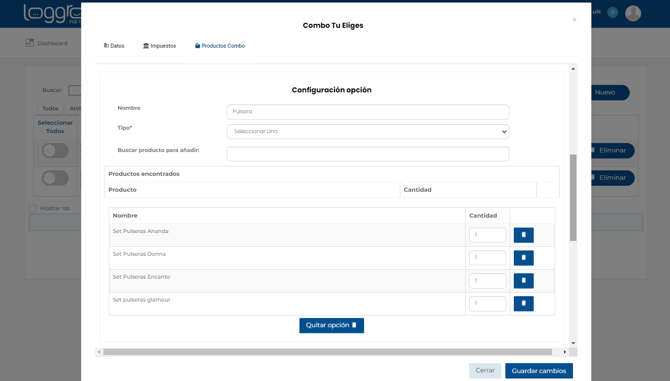
Task: Delete the Set pulseras glamour row
Action: [x=523, y=304]
